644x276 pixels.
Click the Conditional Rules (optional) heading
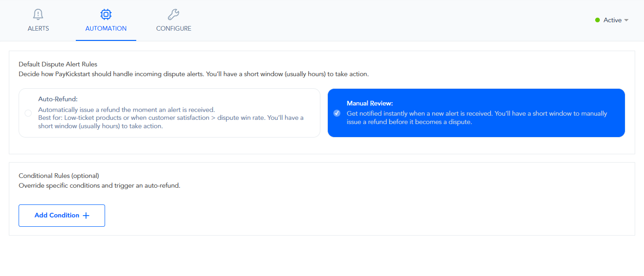[59, 176]
